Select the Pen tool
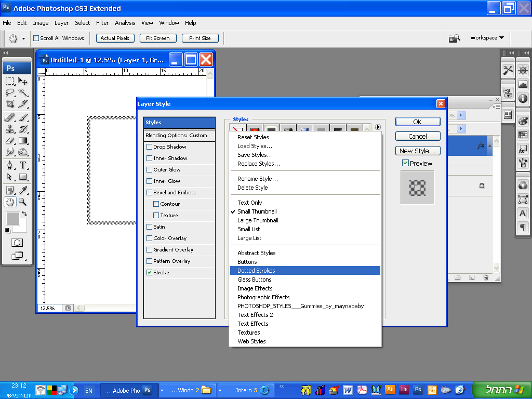This screenshot has height=399, width=532. tap(9, 165)
